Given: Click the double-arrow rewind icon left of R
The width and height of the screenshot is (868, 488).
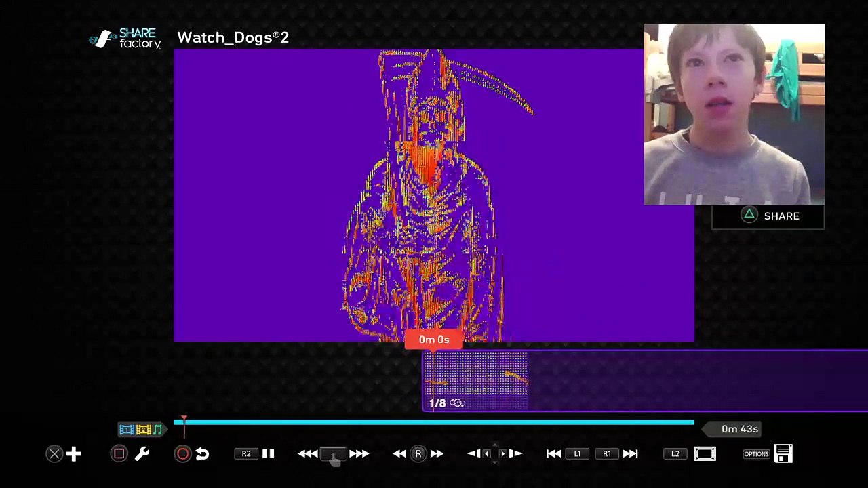Looking at the screenshot, I should 399,453.
